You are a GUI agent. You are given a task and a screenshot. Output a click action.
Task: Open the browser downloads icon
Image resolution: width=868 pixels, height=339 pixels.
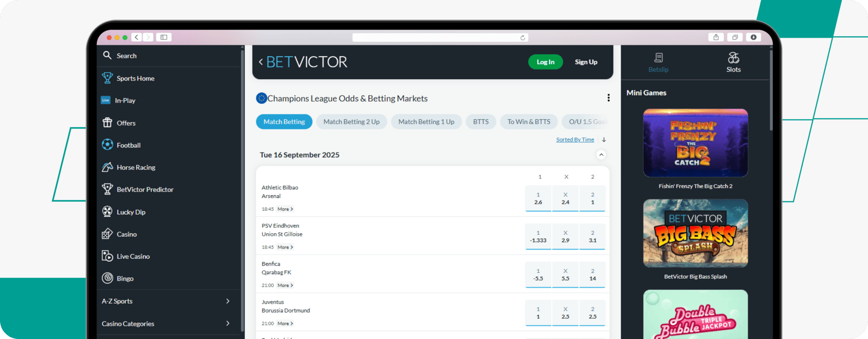coord(753,37)
